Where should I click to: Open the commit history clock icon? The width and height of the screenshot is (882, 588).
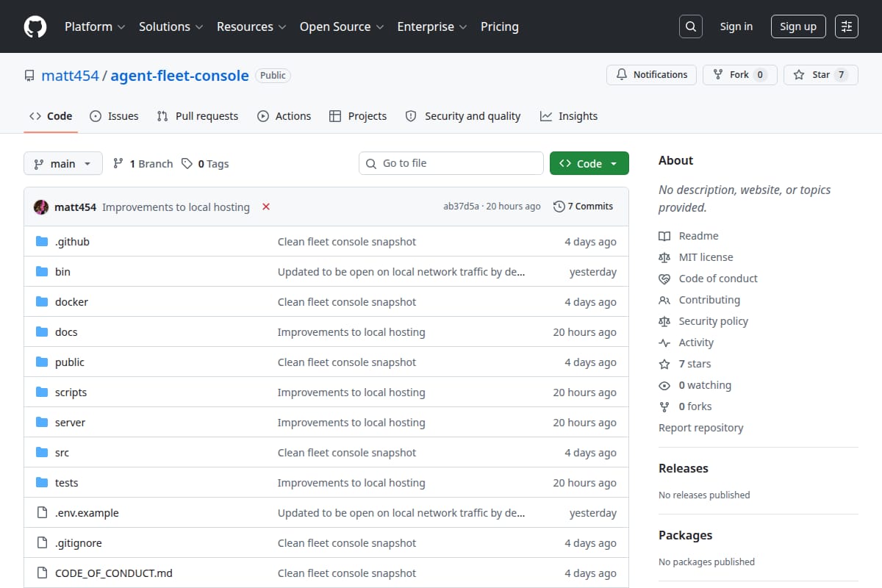(559, 207)
